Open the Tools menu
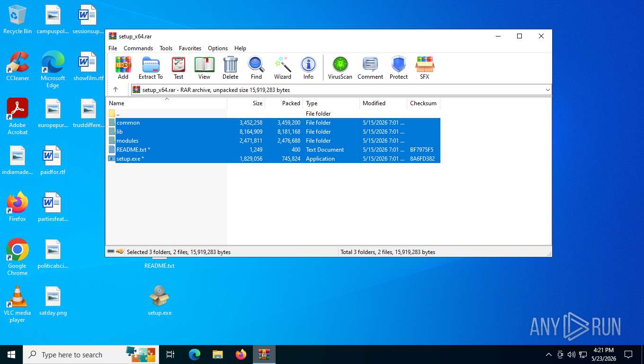This screenshot has height=364, width=644. 166,48
